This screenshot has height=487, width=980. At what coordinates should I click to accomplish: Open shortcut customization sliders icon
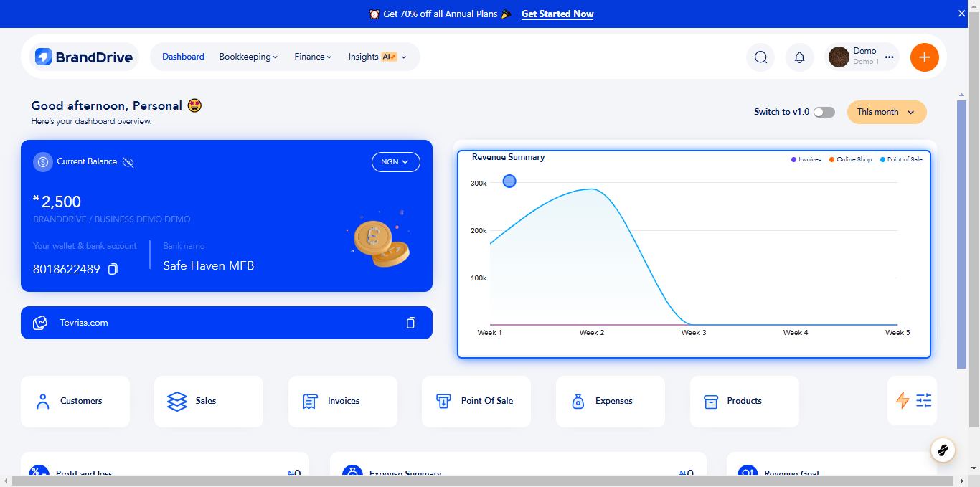[x=923, y=401]
